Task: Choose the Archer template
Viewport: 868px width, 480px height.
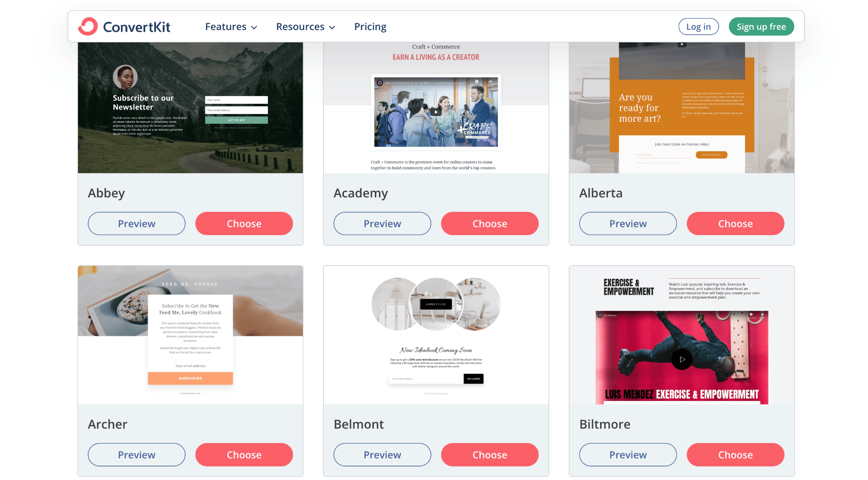Action: 244,455
